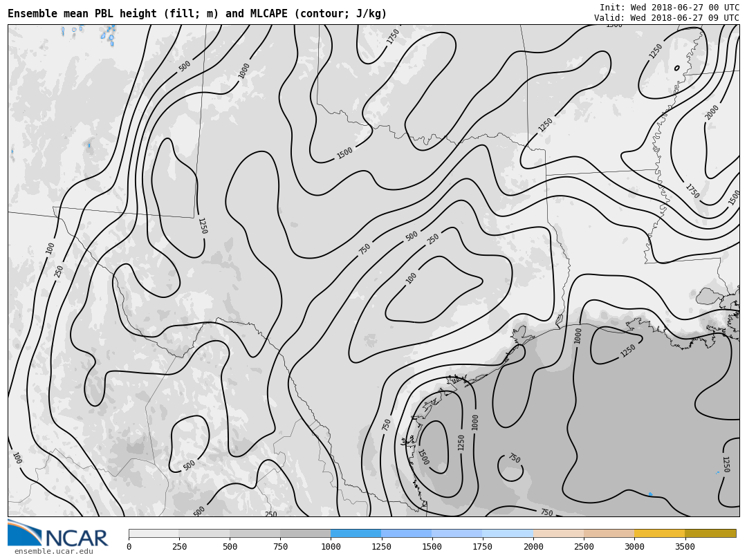Click the 2000 contour label on map
This screenshot has width=747, height=560.
712,112
